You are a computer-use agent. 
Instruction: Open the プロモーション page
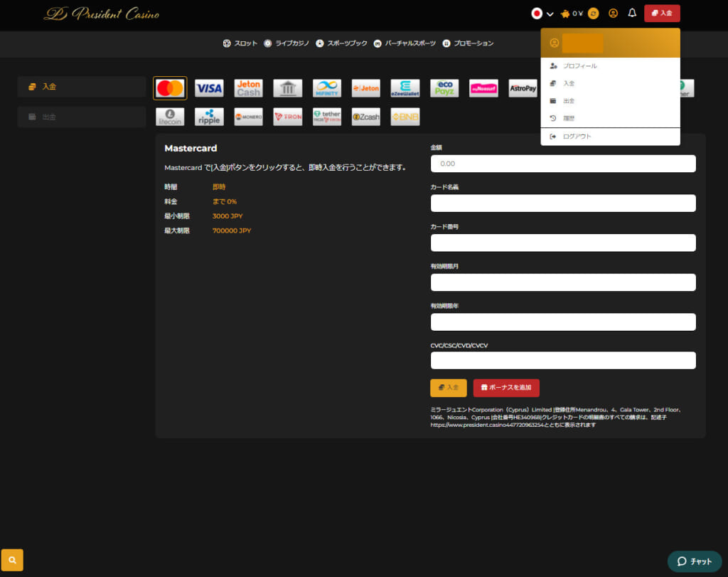point(468,43)
